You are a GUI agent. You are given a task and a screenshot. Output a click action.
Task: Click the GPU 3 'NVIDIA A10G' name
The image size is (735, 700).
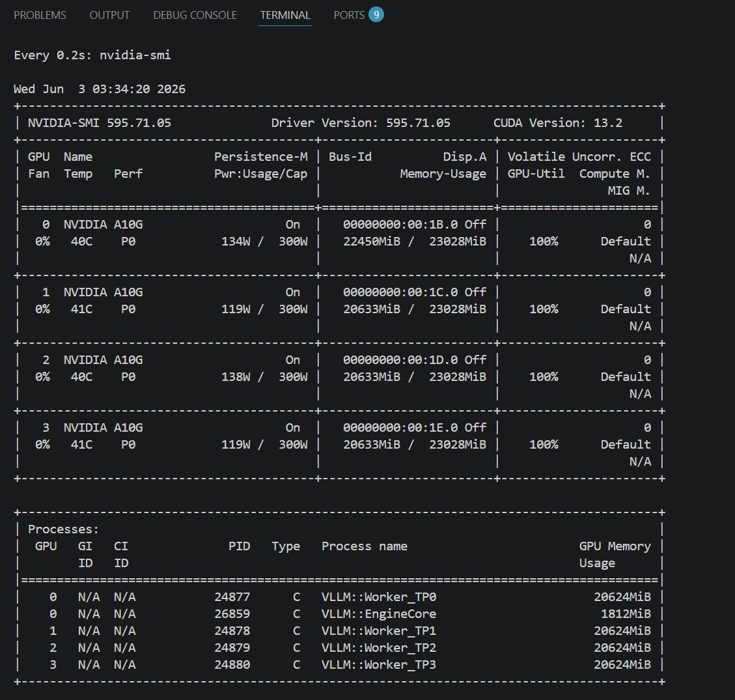(103, 428)
